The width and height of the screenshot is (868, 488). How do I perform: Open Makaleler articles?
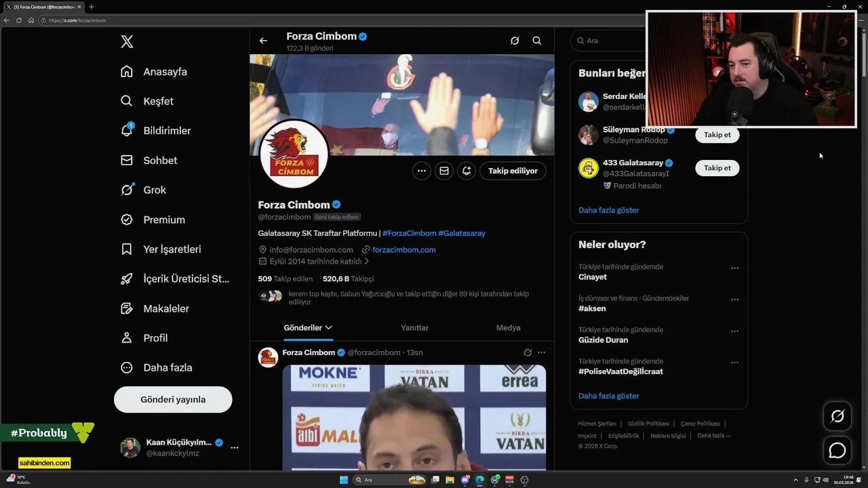(x=155, y=308)
